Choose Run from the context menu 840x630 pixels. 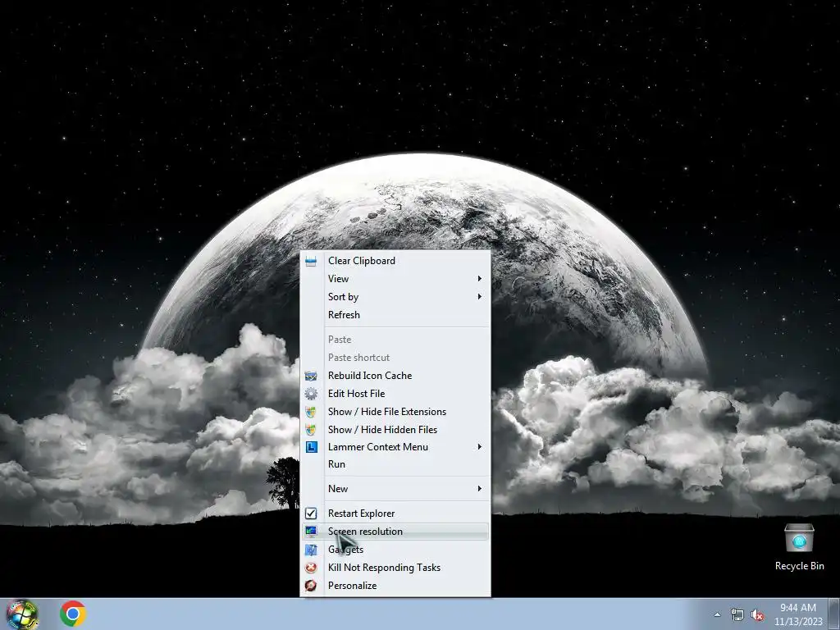point(395,464)
